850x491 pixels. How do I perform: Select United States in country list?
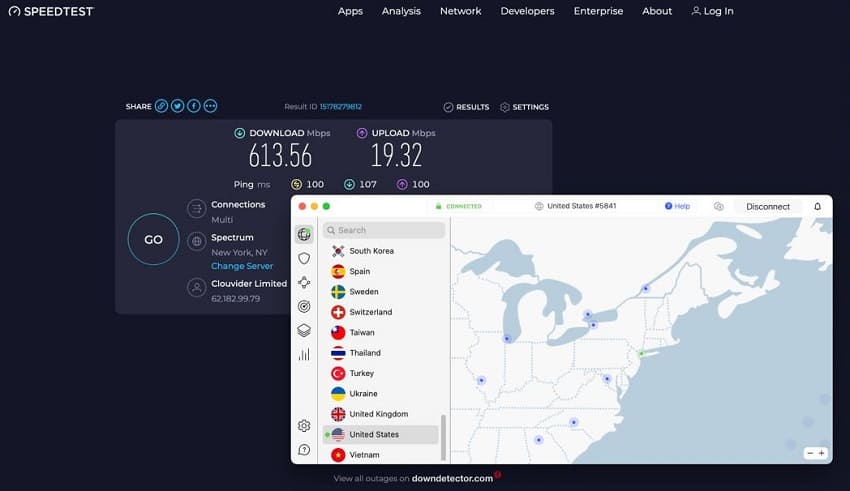click(x=381, y=434)
